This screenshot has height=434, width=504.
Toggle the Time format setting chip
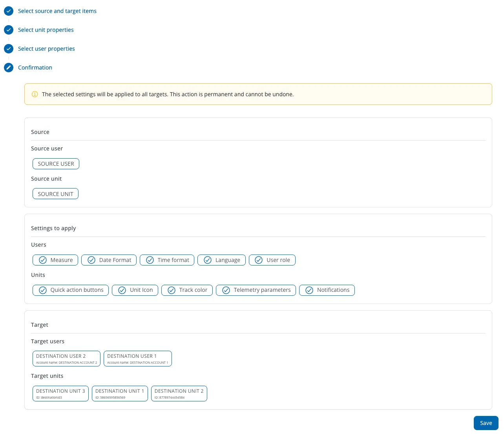[x=167, y=260]
